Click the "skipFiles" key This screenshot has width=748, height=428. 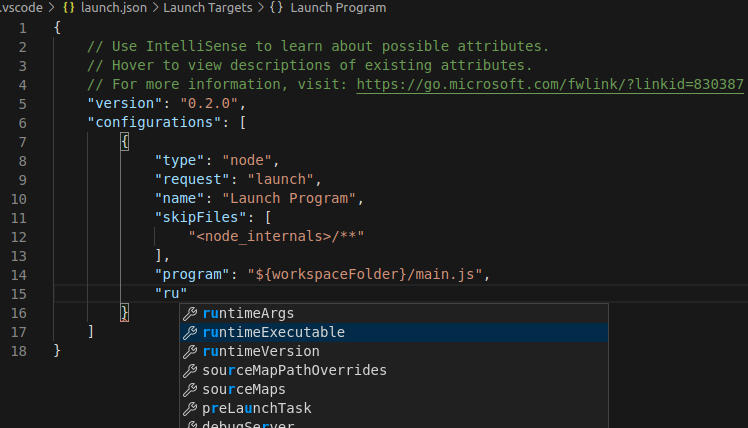tap(200, 218)
